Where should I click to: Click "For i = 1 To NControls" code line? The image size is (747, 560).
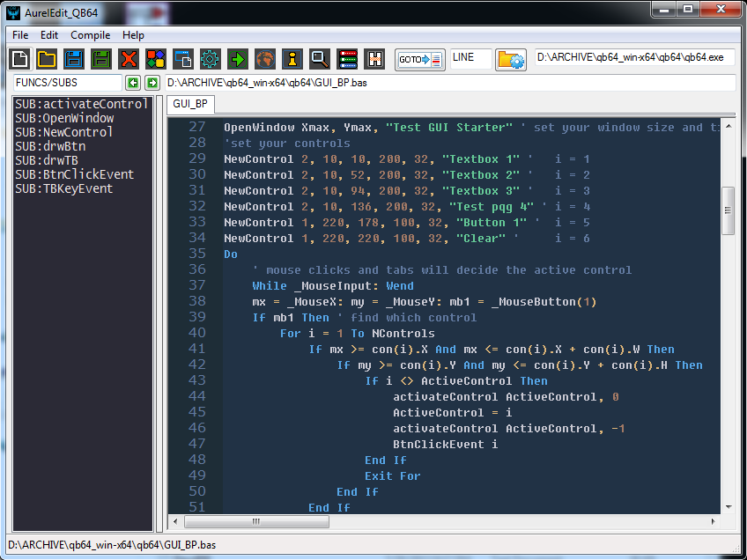pyautogui.click(x=358, y=334)
